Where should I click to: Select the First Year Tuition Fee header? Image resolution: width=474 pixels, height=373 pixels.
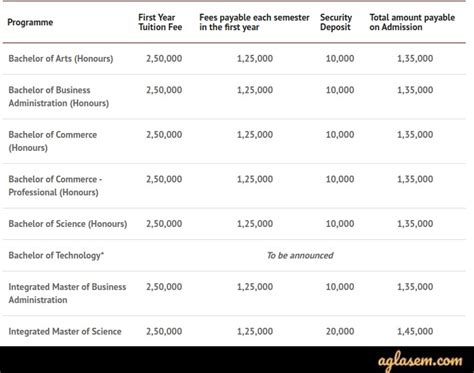(160, 22)
